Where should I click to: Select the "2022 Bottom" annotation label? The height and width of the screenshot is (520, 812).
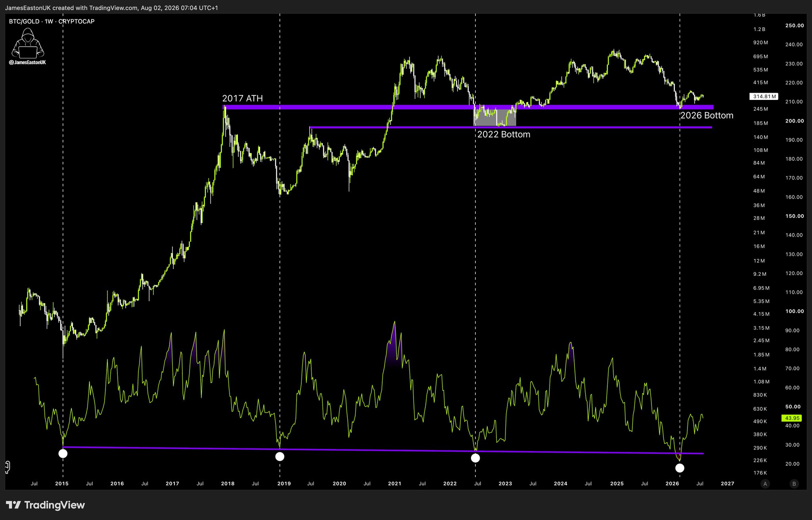(x=504, y=134)
